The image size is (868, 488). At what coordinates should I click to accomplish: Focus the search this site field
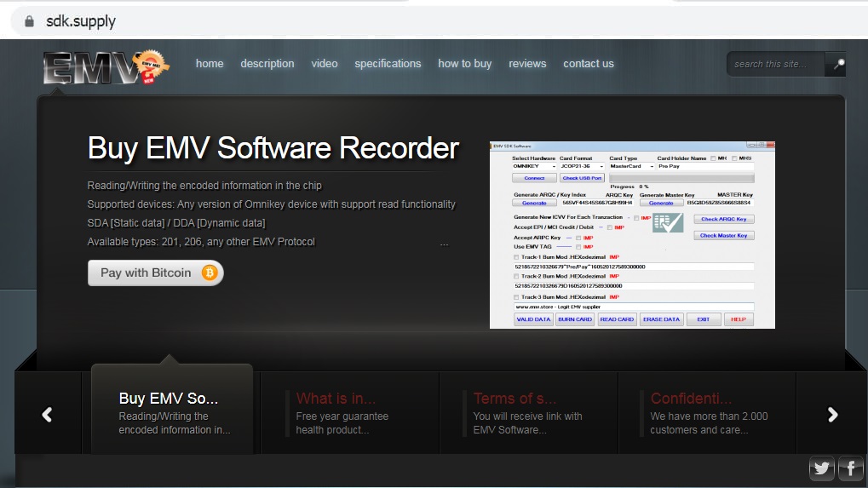click(775, 64)
